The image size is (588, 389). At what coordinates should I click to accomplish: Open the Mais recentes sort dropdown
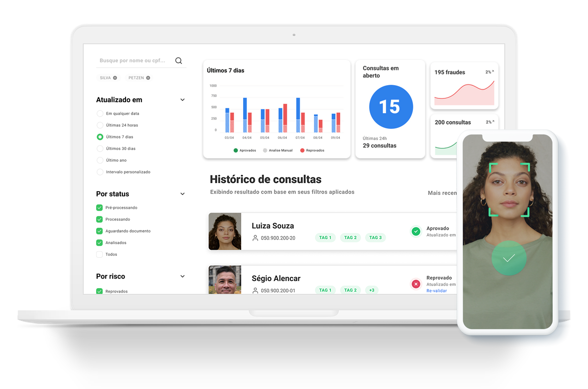coord(442,193)
